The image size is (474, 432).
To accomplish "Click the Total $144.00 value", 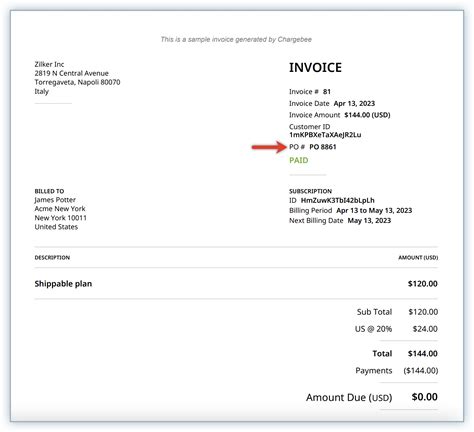I will point(423,354).
